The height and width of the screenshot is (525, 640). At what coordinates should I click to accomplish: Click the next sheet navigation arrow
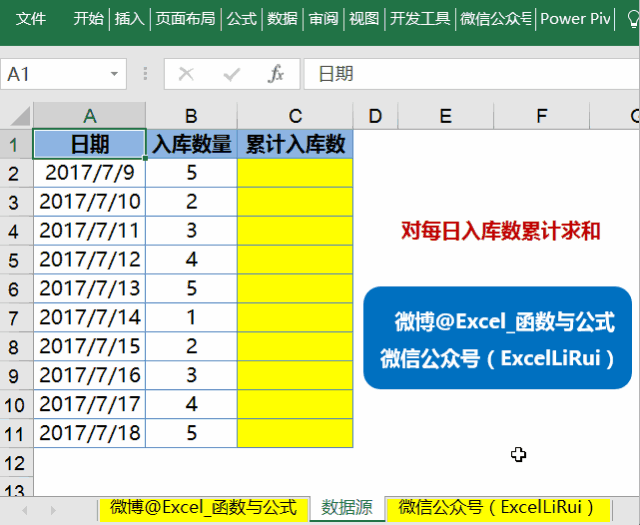53,510
